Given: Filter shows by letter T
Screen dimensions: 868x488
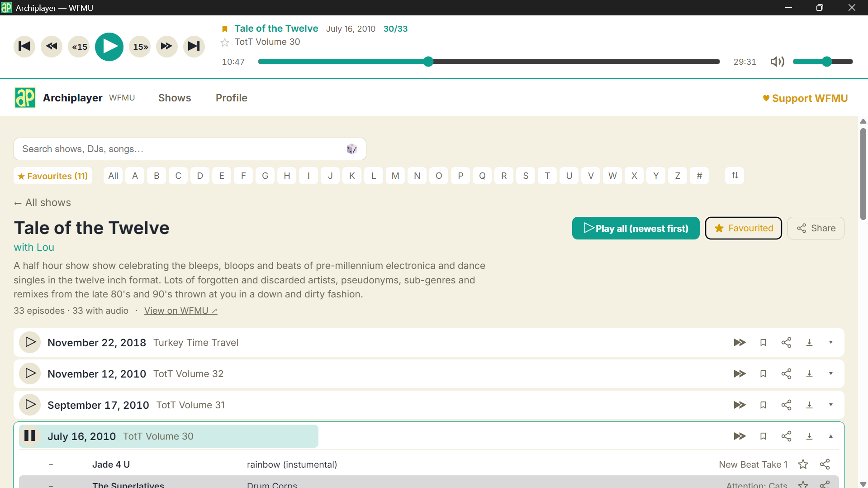Looking at the screenshot, I should pyautogui.click(x=547, y=176).
